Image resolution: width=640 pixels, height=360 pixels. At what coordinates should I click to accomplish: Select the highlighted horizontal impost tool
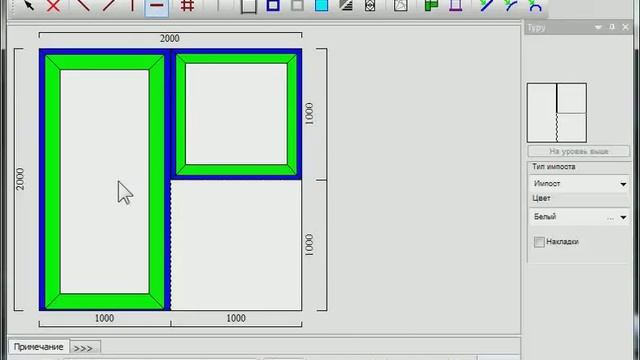pos(157,6)
